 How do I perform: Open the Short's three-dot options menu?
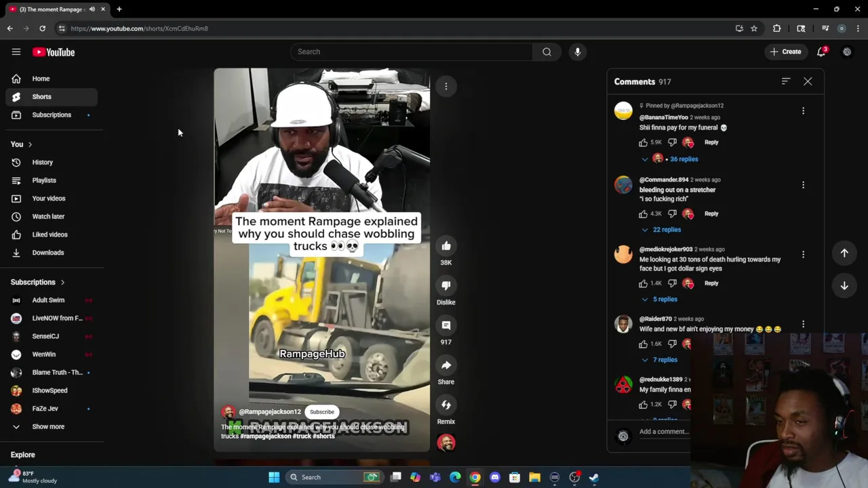coord(446,86)
